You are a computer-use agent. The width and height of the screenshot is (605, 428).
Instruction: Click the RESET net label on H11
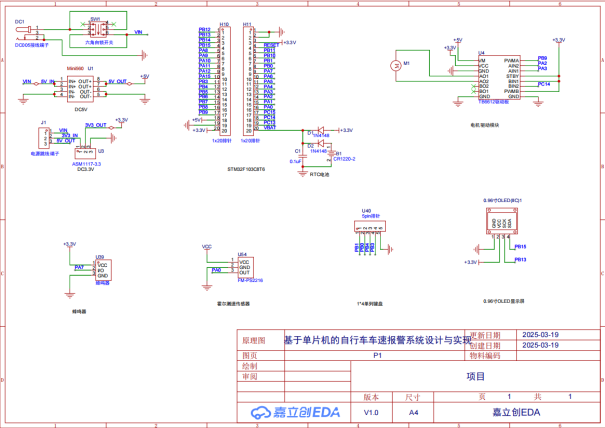click(271, 45)
